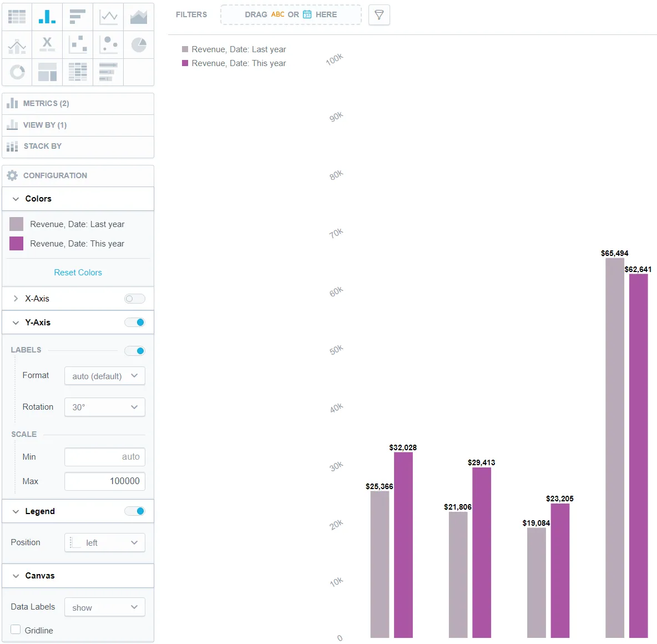Enable the X-Axis toggle
The height and width of the screenshot is (644, 657).
tap(134, 299)
